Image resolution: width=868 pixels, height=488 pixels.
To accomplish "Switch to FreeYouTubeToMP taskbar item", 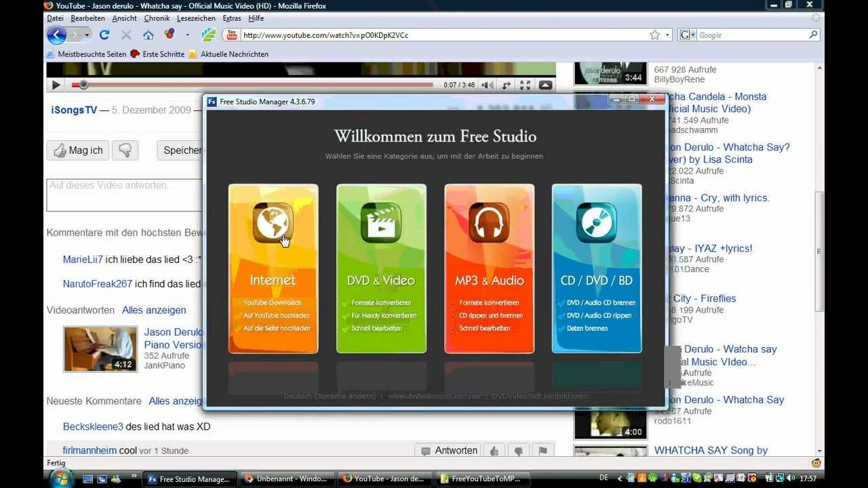I will coord(481,479).
